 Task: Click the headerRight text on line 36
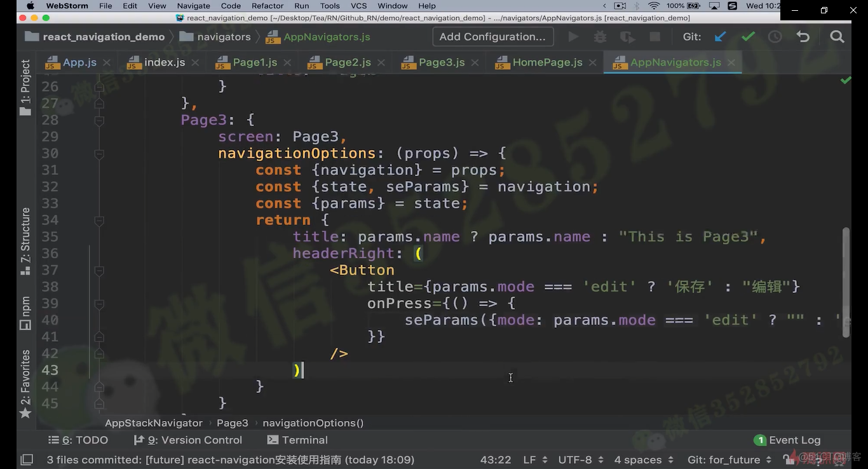344,254
